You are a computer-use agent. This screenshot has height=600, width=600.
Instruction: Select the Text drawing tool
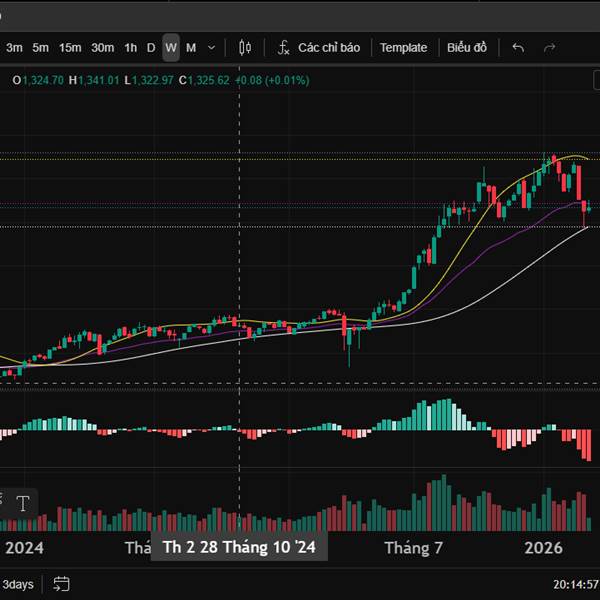click(x=23, y=502)
